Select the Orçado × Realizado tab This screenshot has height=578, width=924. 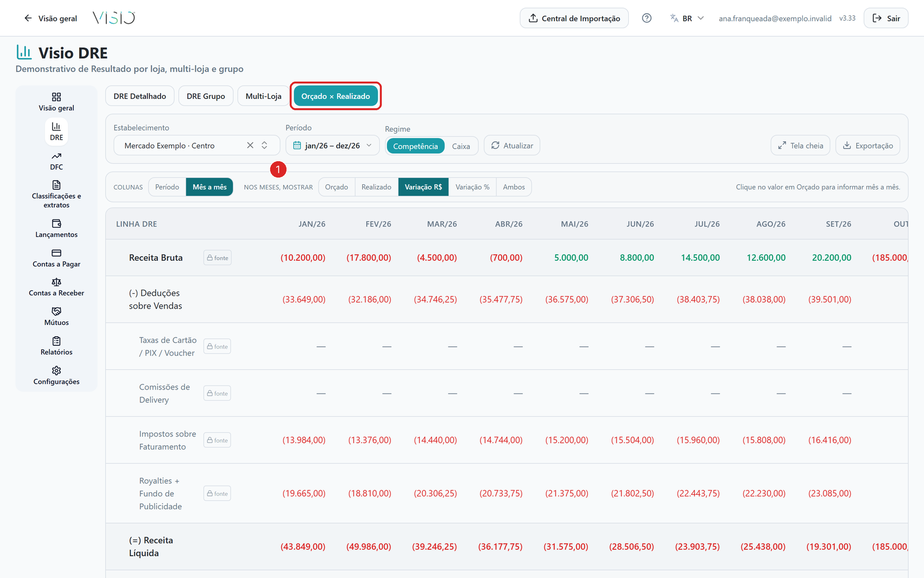click(336, 96)
